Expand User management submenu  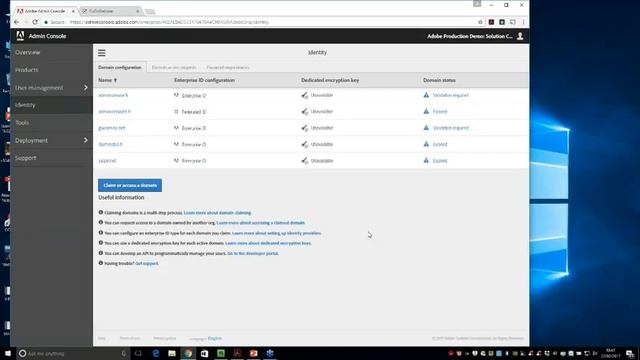(x=86, y=87)
